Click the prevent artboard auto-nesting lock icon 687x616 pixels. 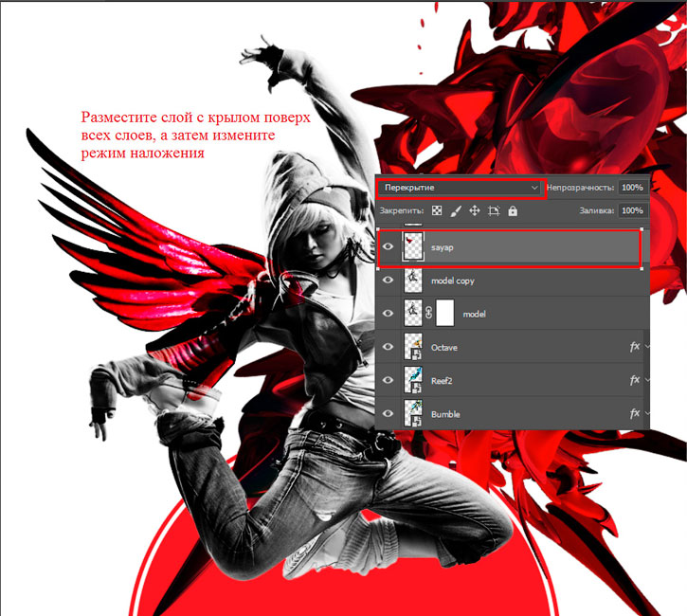pyautogui.click(x=494, y=211)
